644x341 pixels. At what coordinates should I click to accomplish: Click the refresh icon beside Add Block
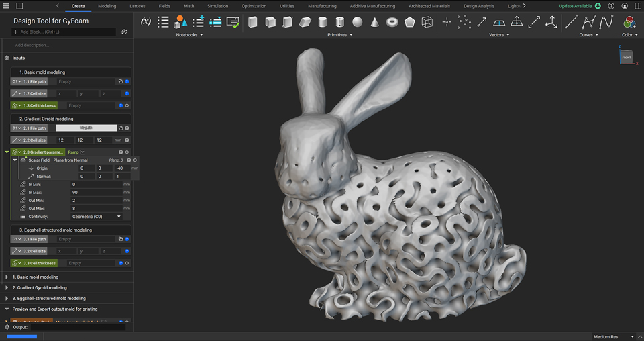coord(124,32)
